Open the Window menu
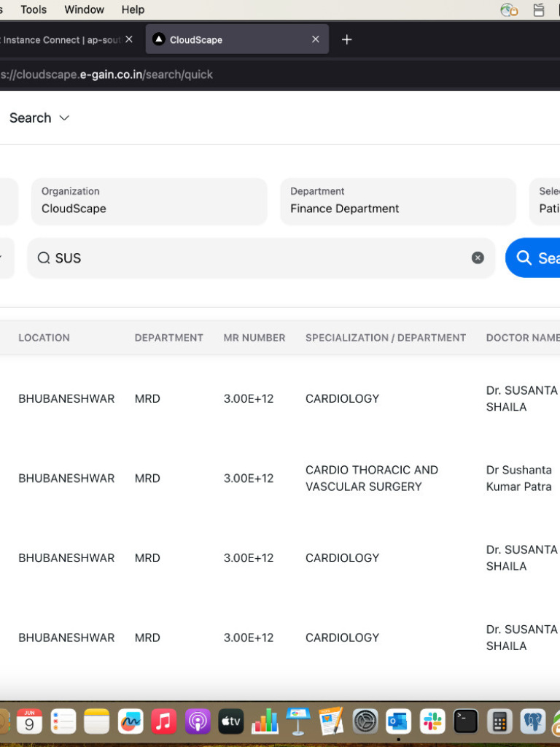Viewport: 560px width, 747px height. pos(85,9)
